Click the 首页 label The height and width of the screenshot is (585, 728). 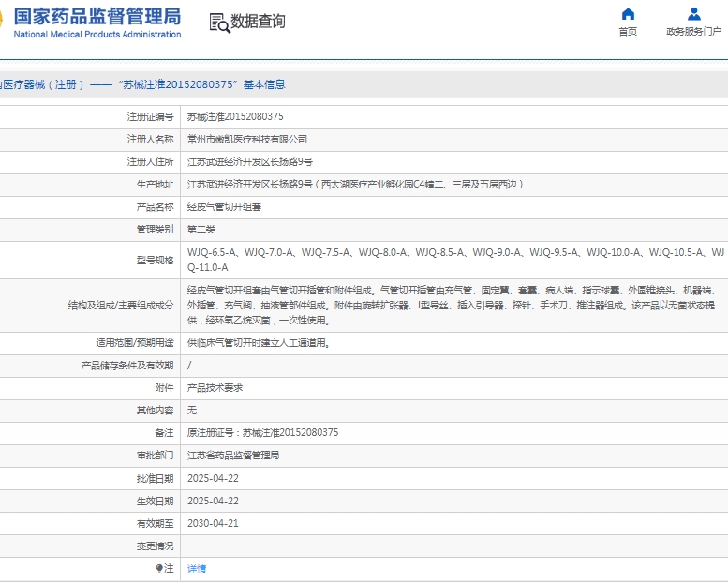628,32
